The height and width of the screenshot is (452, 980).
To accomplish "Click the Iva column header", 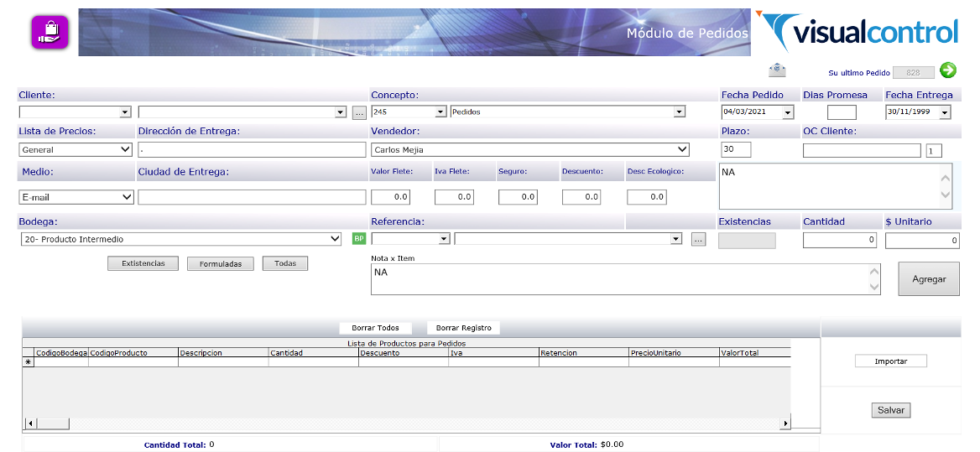I will [x=493, y=353].
